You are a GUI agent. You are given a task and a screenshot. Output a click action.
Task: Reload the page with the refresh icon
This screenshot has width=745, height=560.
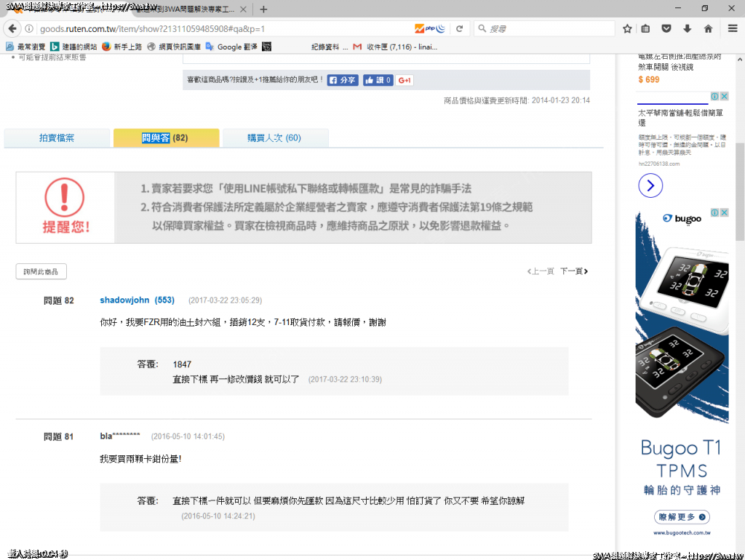459,29
